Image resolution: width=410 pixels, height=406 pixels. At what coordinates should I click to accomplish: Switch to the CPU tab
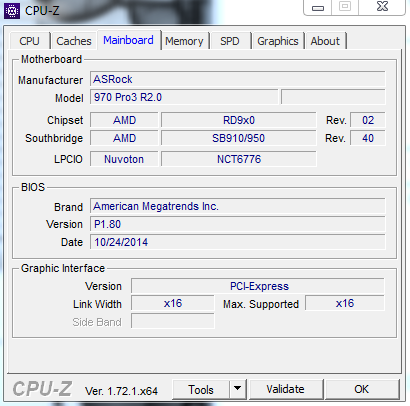tap(29, 41)
